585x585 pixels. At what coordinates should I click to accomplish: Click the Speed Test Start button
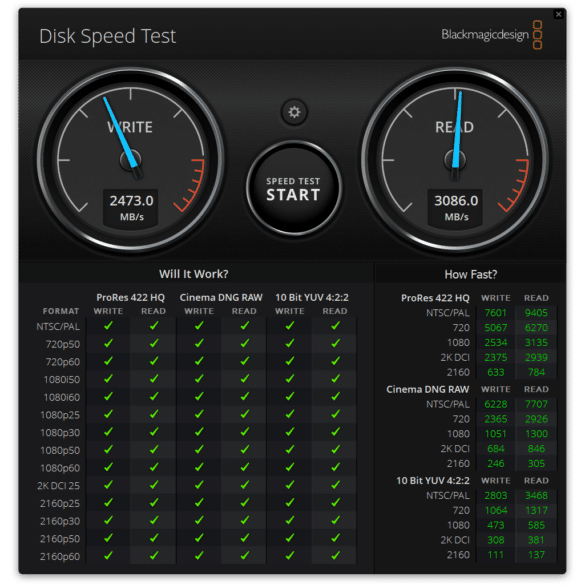click(x=294, y=188)
